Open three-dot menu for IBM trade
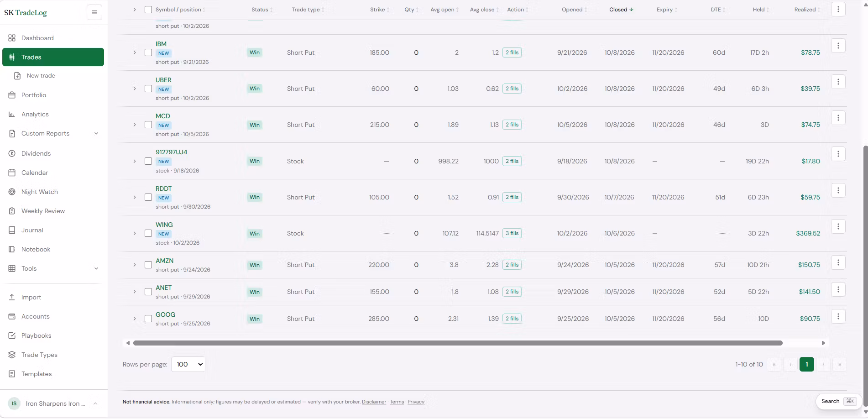This screenshot has width=868, height=419. (x=838, y=46)
